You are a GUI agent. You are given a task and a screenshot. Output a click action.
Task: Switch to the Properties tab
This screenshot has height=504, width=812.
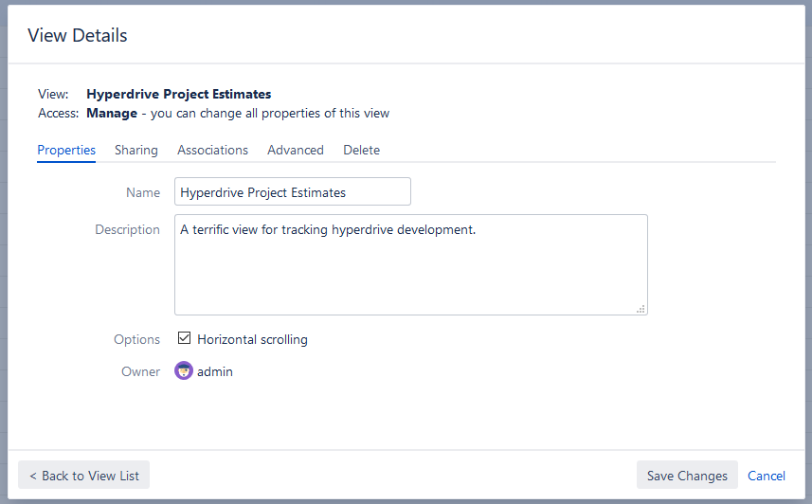(66, 150)
